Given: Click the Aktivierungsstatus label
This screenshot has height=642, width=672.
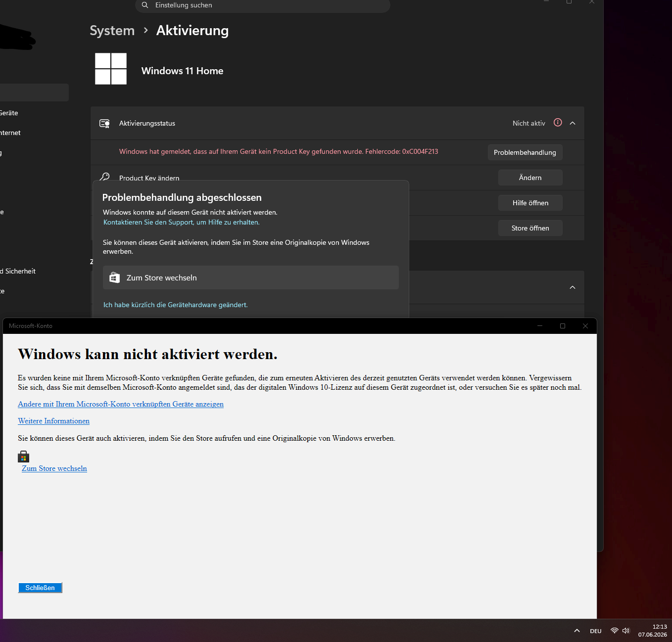Looking at the screenshot, I should click(x=147, y=123).
